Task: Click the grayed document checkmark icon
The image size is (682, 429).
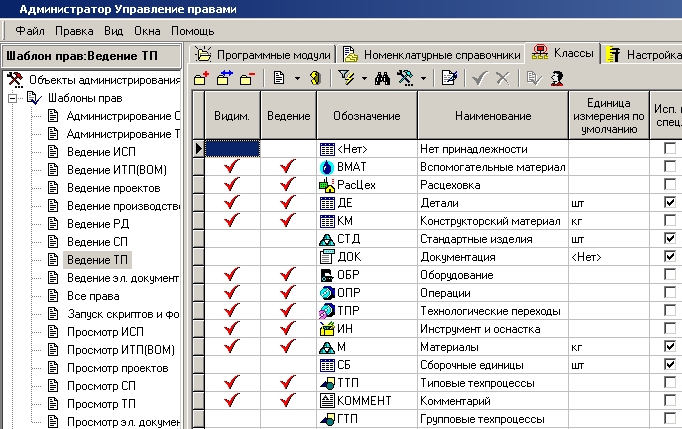Action: click(534, 78)
